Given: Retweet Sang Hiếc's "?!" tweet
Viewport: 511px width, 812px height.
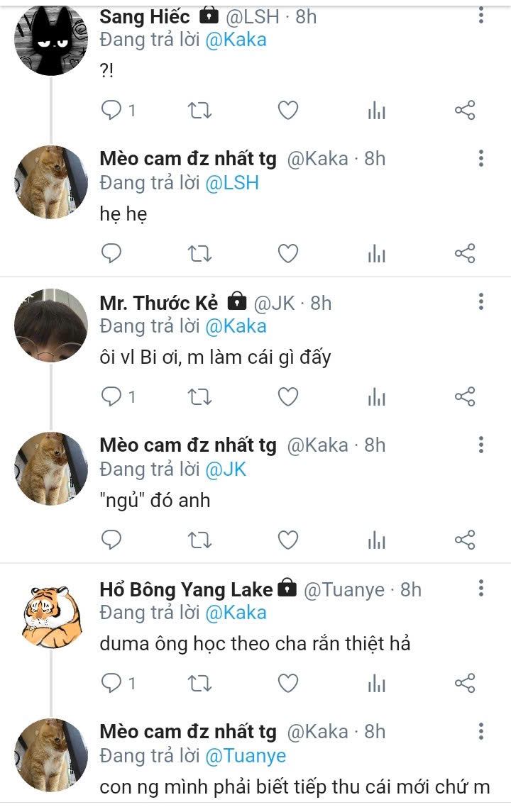Looking at the screenshot, I should (199, 111).
